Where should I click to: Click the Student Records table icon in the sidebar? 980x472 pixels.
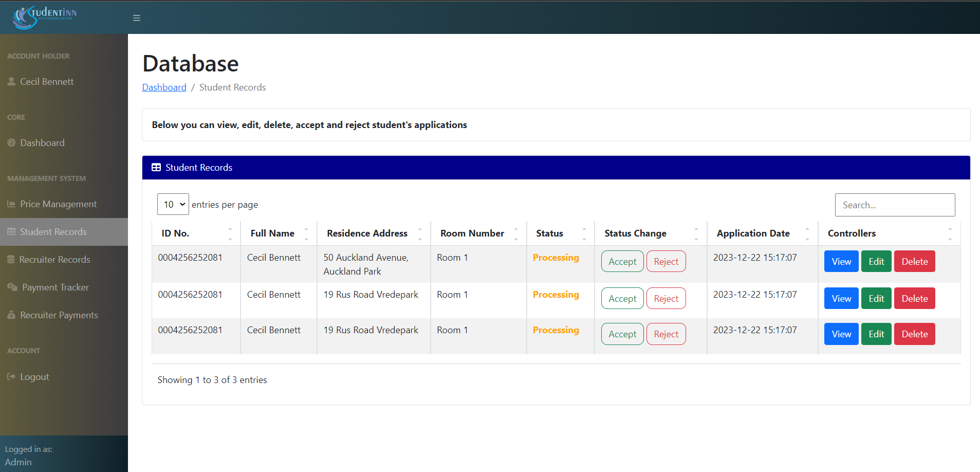[x=11, y=231]
